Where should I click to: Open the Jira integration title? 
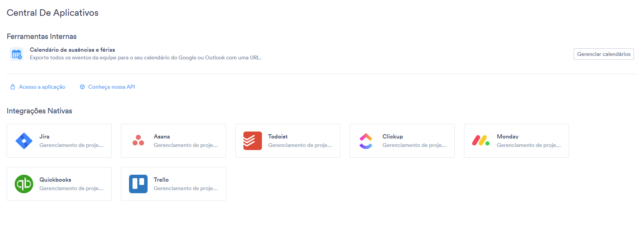(x=44, y=137)
